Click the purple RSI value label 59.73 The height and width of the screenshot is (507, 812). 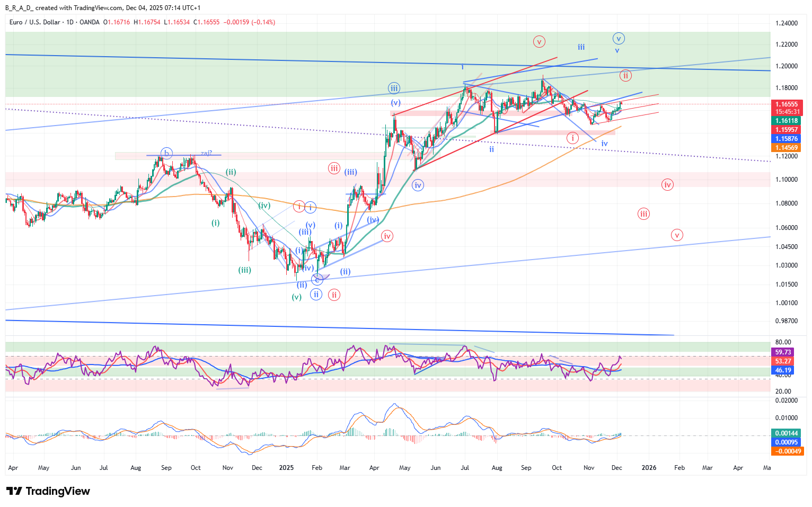pyautogui.click(x=783, y=352)
